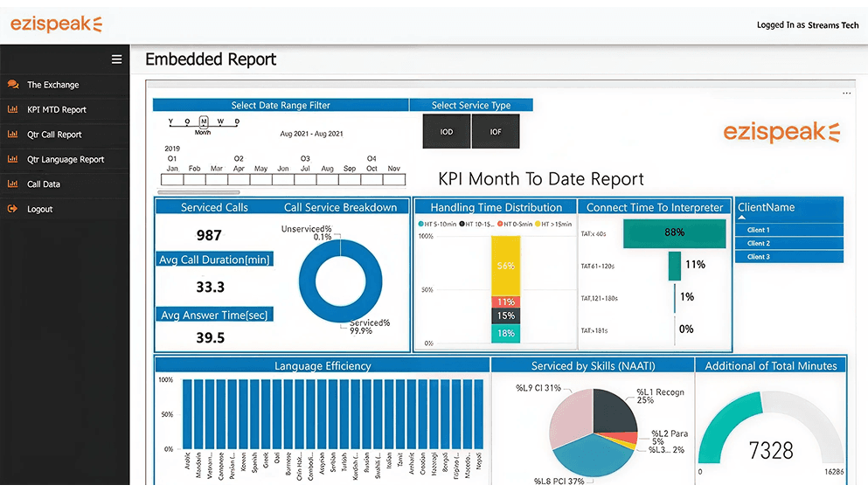Click the Call Data chart icon
868x492 pixels.
[x=12, y=184]
